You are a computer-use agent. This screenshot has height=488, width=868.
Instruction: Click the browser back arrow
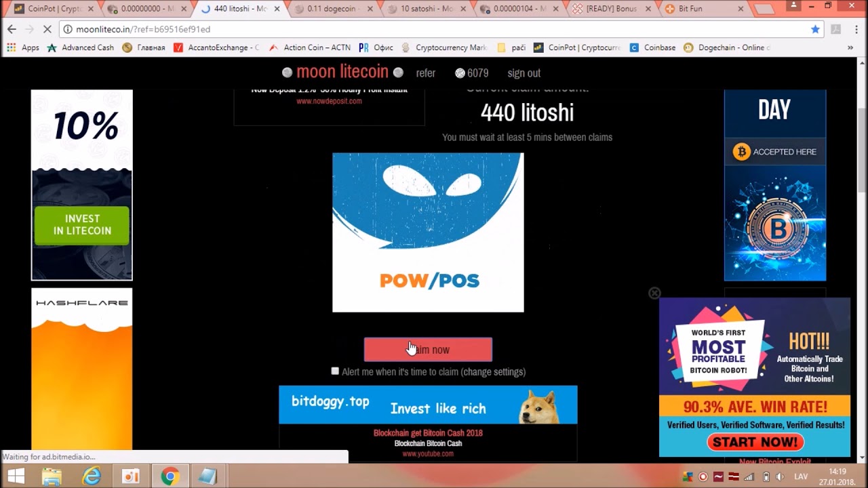tap(12, 29)
